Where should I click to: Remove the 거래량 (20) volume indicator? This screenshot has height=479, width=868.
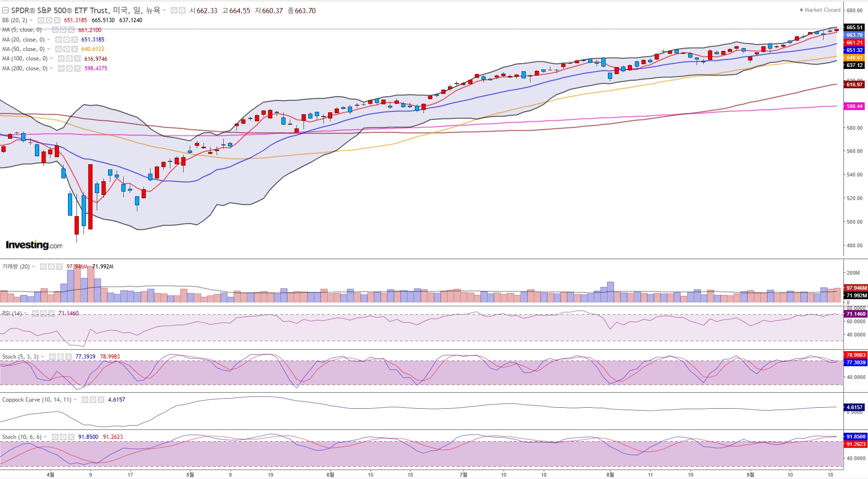(x=59, y=267)
